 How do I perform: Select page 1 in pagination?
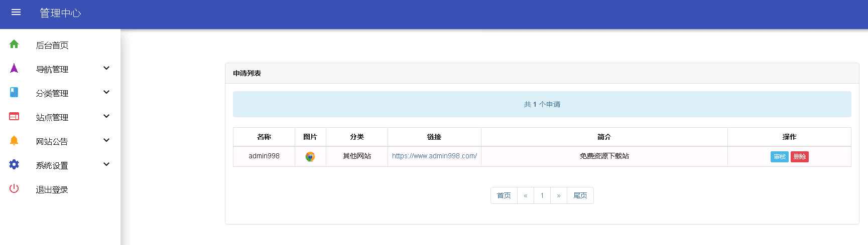point(542,195)
